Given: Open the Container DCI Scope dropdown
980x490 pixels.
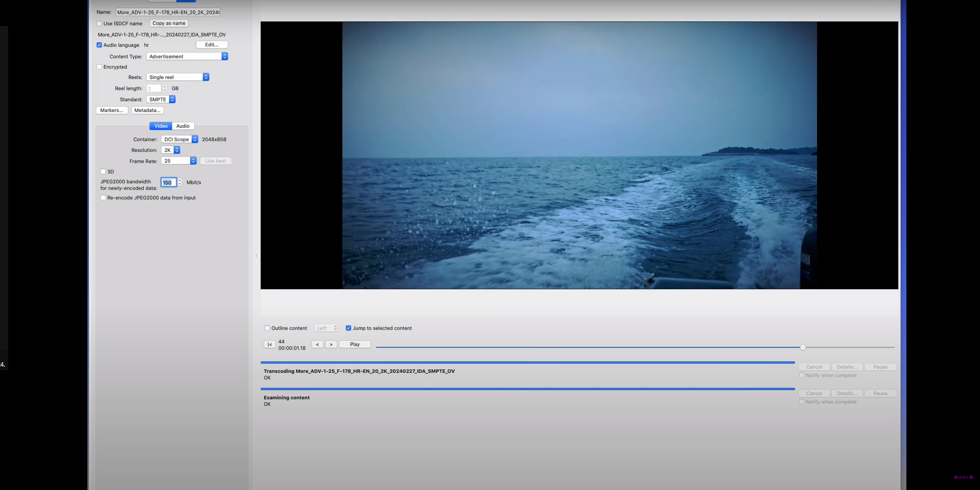Looking at the screenshot, I should [x=180, y=140].
